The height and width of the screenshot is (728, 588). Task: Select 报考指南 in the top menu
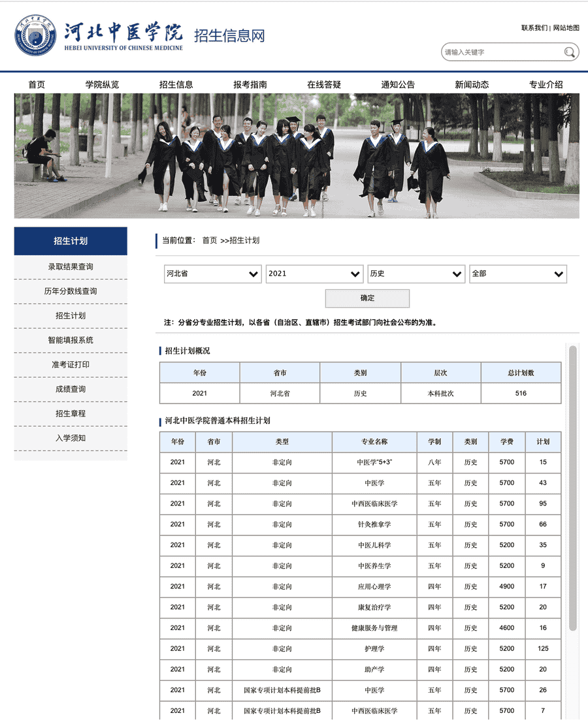pos(250,84)
